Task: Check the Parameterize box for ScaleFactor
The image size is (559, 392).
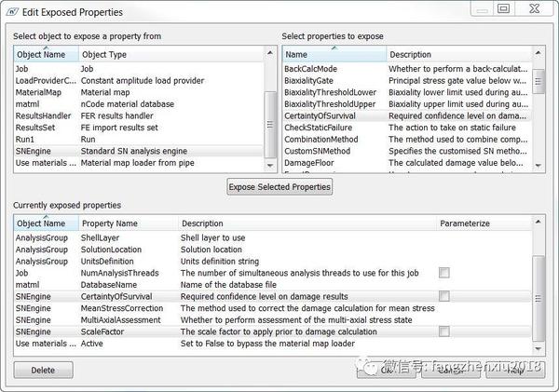Action: [444, 331]
